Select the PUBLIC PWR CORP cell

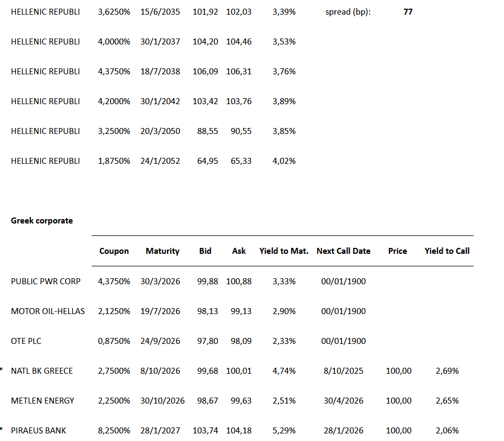46,282
